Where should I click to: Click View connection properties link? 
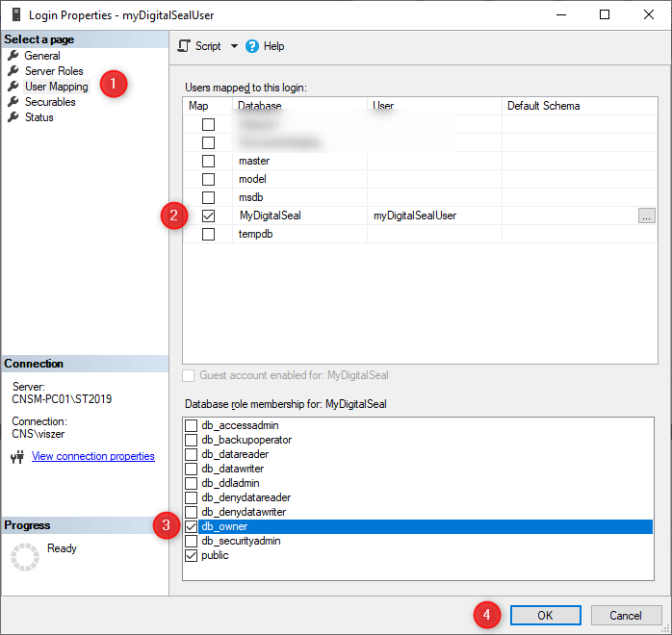(93, 456)
